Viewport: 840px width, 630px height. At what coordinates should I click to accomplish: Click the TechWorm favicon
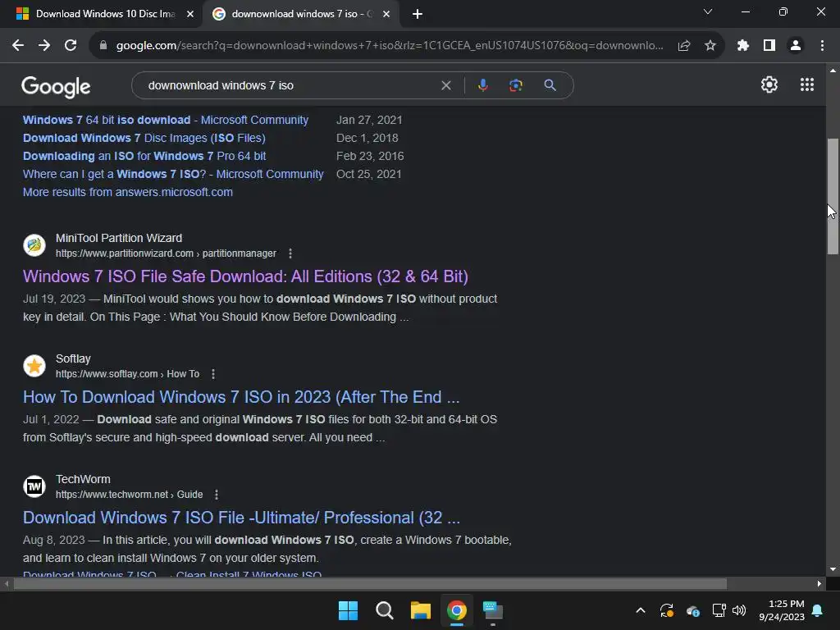tap(34, 486)
